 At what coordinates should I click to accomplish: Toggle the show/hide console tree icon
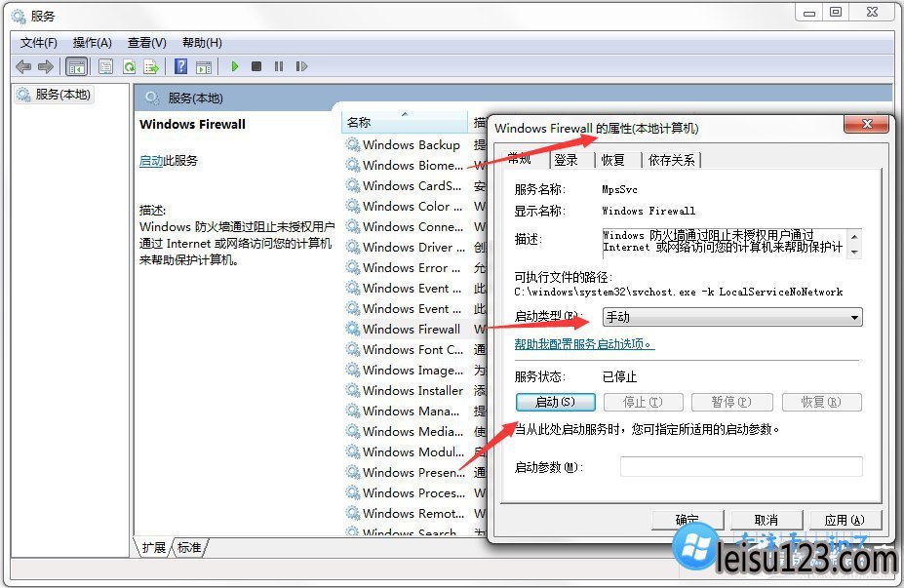77,67
